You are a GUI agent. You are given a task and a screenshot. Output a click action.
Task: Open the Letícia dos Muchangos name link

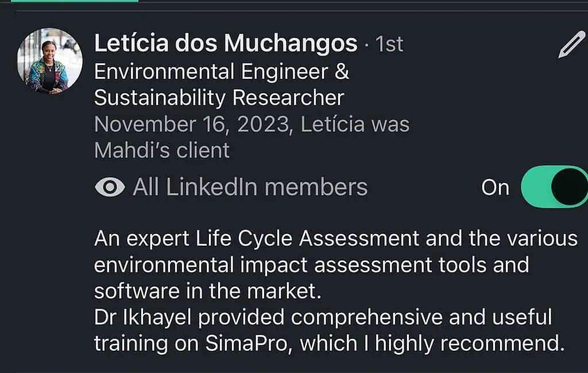(x=226, y=43)
